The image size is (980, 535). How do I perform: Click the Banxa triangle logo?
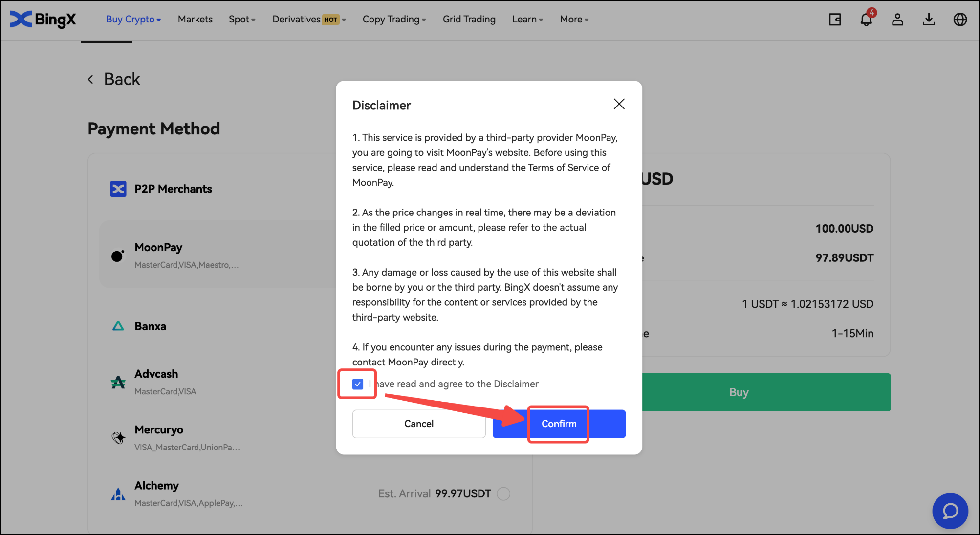click(x=118, y=326)
